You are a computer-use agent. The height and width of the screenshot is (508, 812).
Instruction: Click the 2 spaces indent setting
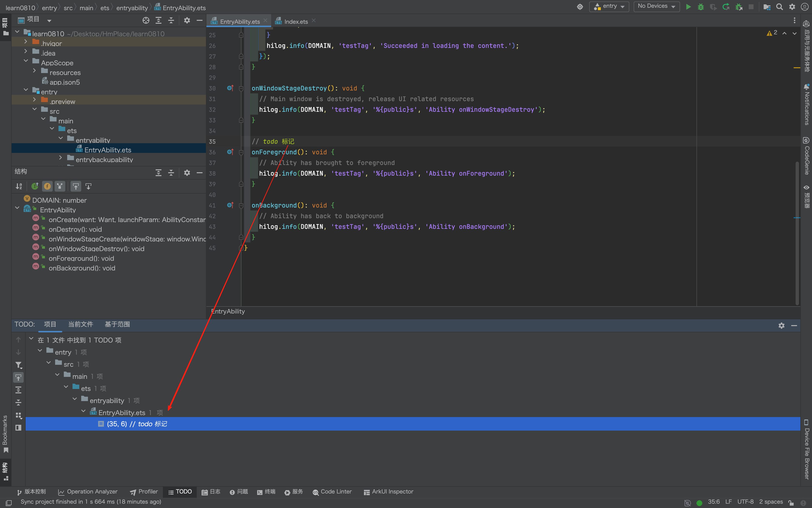[x=771, y=502]
